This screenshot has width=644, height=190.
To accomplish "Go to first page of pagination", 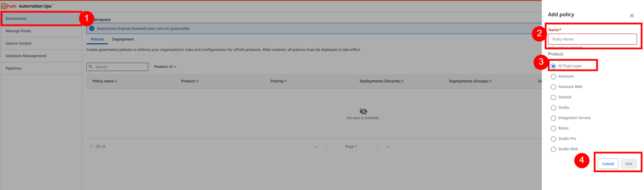I will [x=316, y=147].
